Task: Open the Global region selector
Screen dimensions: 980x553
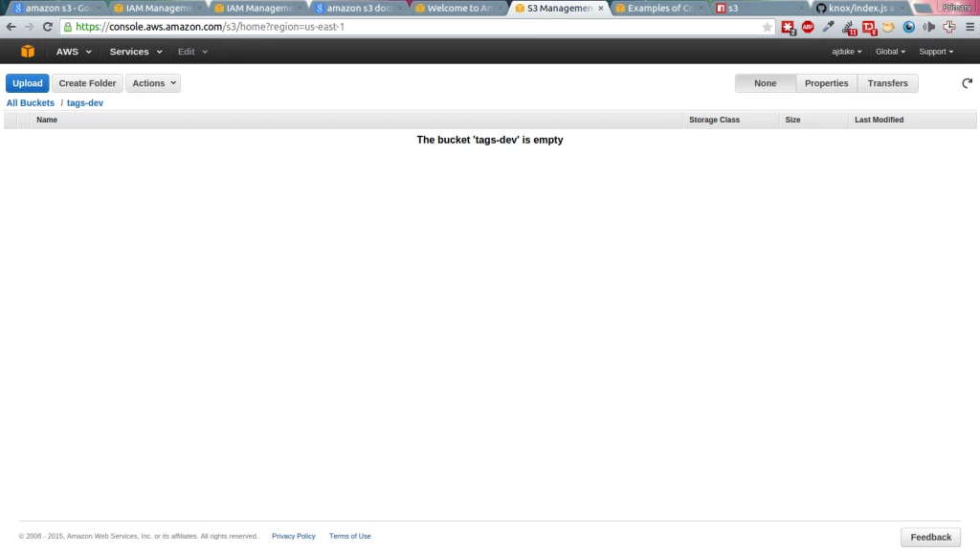Action: (x=890, y=52)
